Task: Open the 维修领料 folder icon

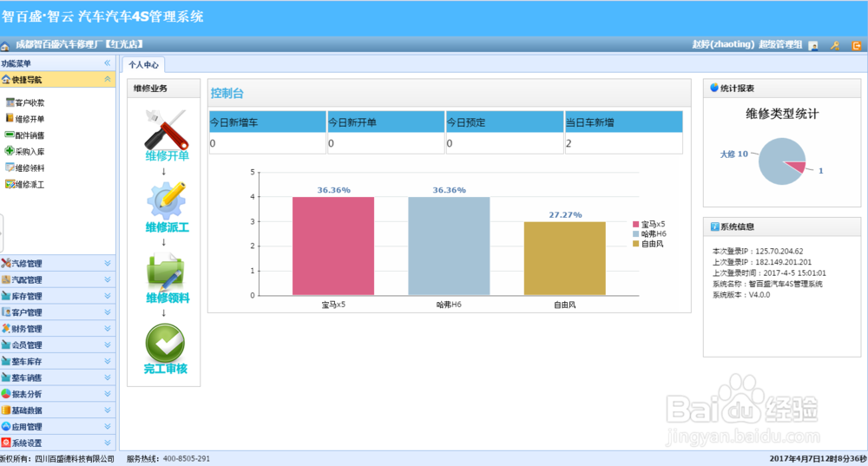Action: pyautogui.click(x=166, y=272)
